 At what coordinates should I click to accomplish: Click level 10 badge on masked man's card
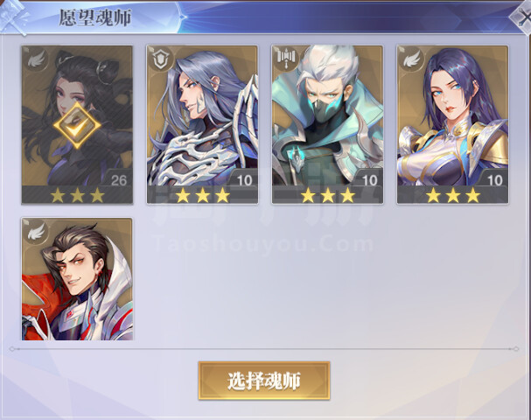[370, 179]
